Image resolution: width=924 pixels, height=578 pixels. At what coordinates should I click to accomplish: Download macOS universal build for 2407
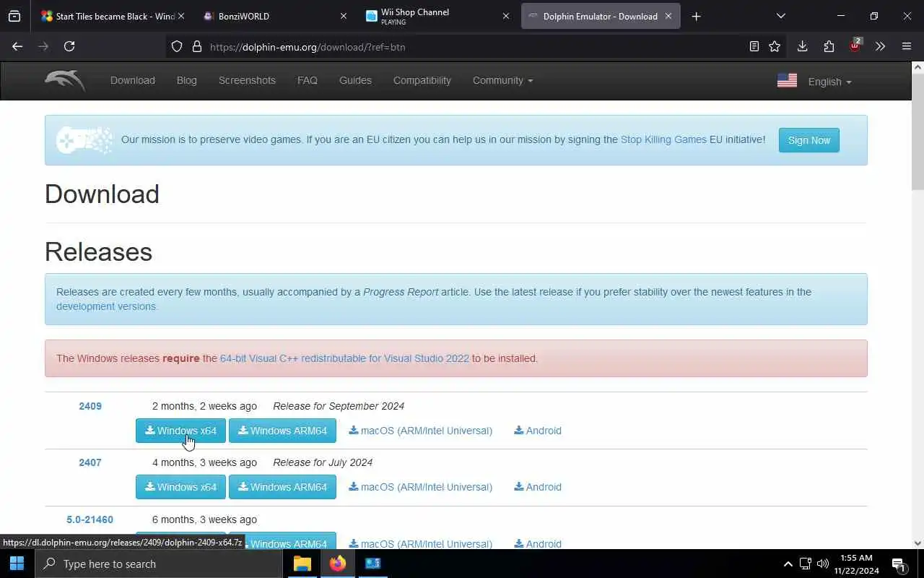pos(420,487)
